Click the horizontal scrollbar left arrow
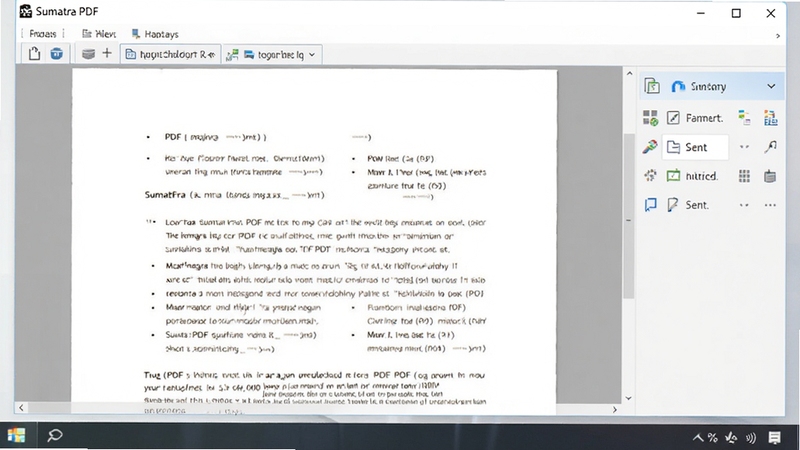Screen dimensions: 800x450 pyautogui.click(x=21, y=408)
